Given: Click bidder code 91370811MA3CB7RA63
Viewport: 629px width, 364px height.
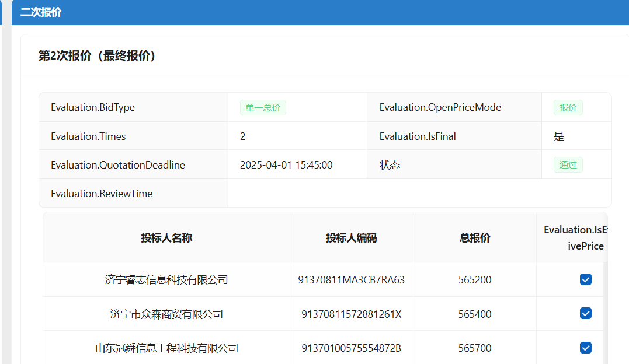Looking at the screenshot, I should (x=352, y=280).
